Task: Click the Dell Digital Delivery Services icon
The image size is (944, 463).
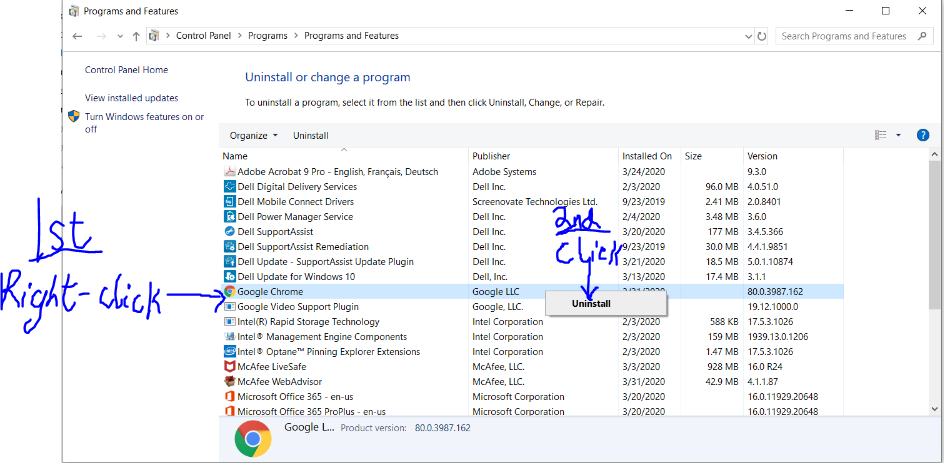Action: [x=229, y=187]
